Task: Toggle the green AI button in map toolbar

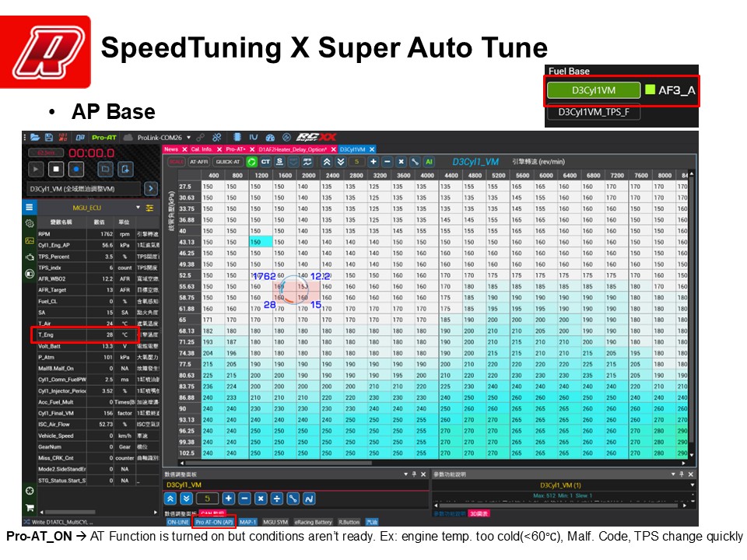Action: click(x=429, y=162)
